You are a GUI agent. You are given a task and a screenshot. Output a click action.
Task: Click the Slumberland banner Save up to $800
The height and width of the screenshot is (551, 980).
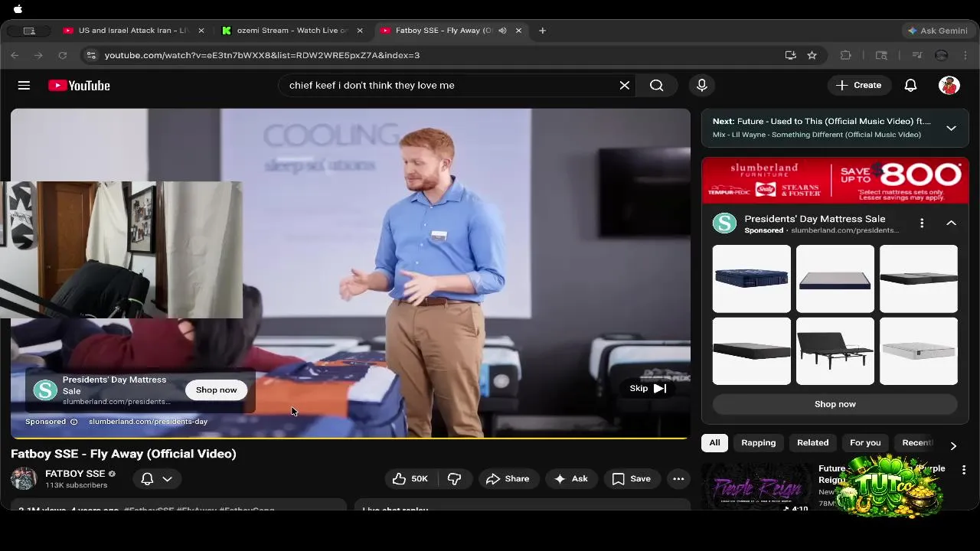tap(835, 180)
